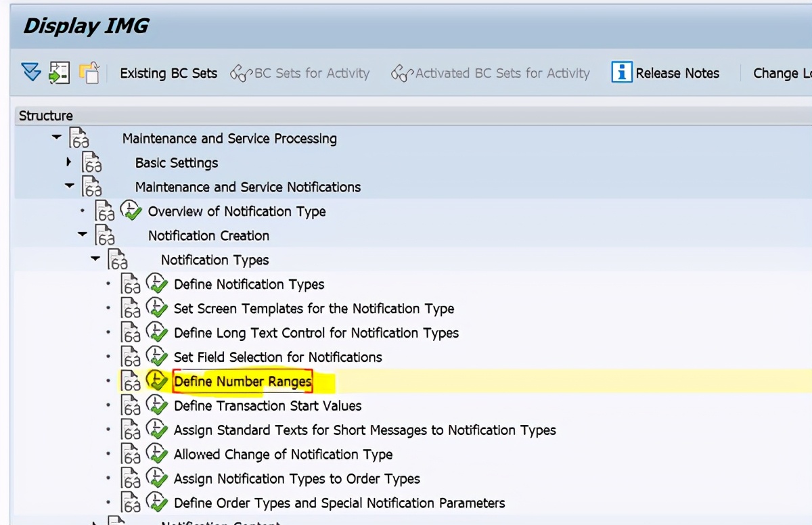Select Define Long Text Control for Notification Types
The width and height of the screenshot is (812, 525).
tap(316, 334)
